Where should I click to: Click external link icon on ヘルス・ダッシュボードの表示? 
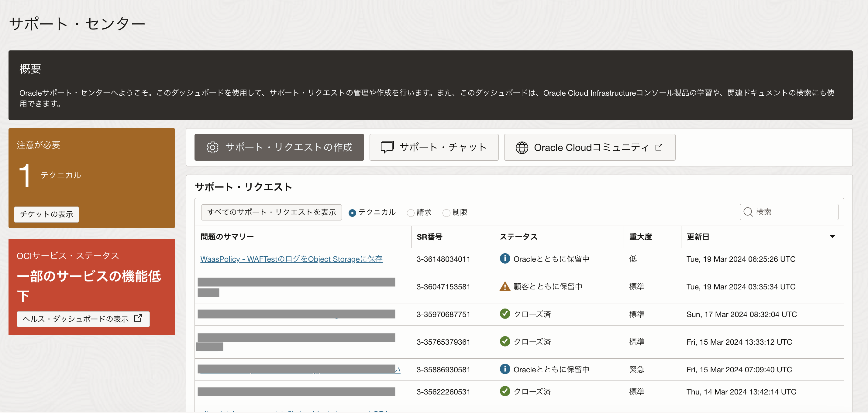click(138, 318)
